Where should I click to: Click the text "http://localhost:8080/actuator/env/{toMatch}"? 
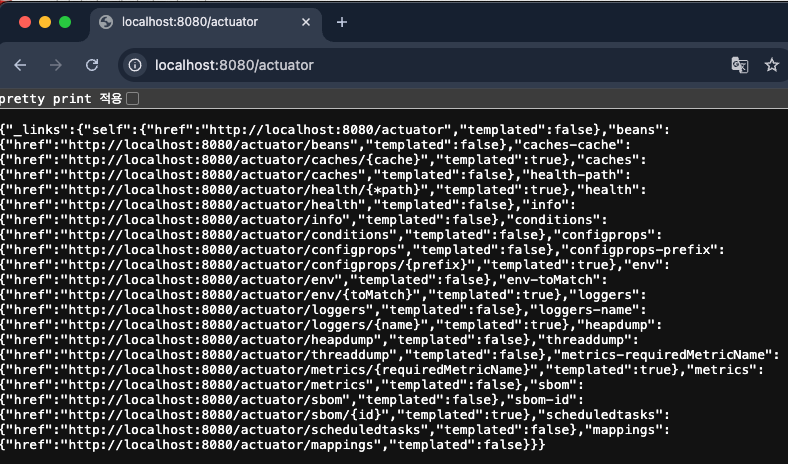pyautogui.click(x=241, y=295)
